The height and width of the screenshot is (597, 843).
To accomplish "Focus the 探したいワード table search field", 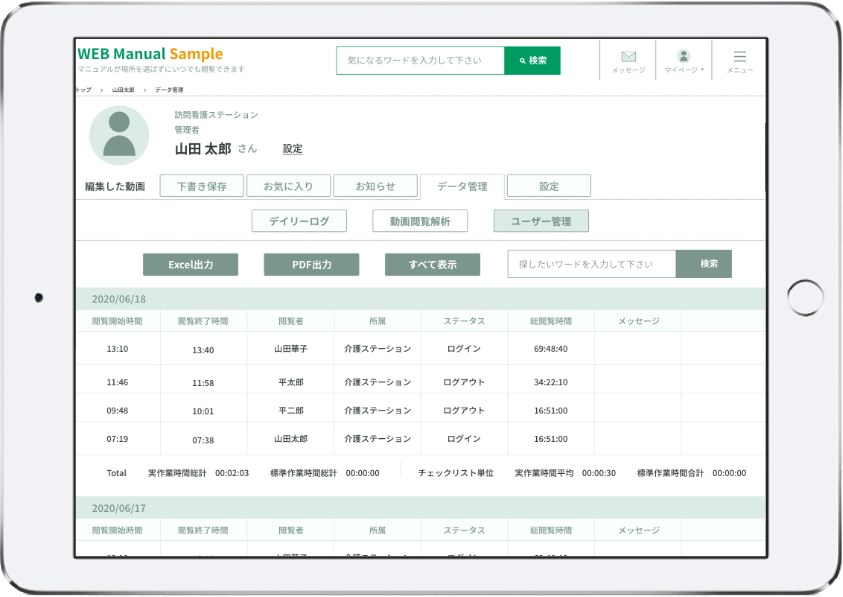I will point(592,264).
